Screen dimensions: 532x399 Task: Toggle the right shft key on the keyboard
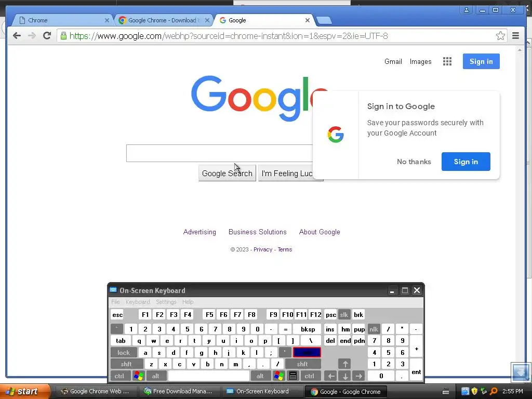pos(302,364)
